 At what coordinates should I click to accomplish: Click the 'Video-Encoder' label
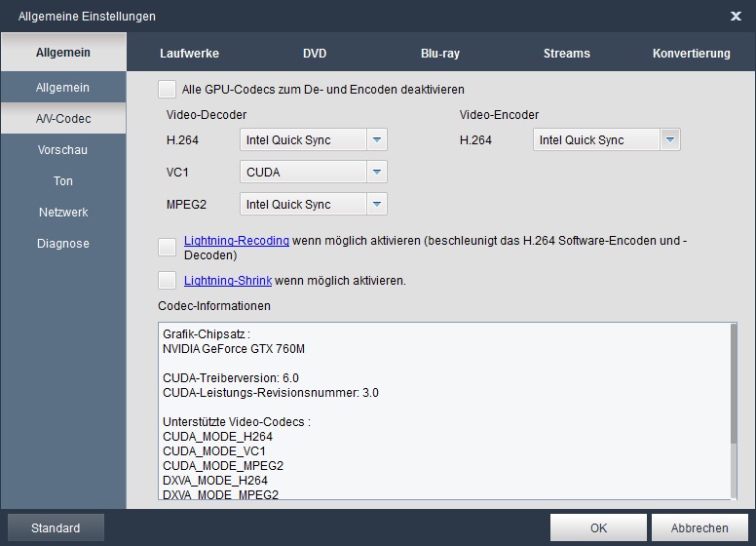point(499,115)
